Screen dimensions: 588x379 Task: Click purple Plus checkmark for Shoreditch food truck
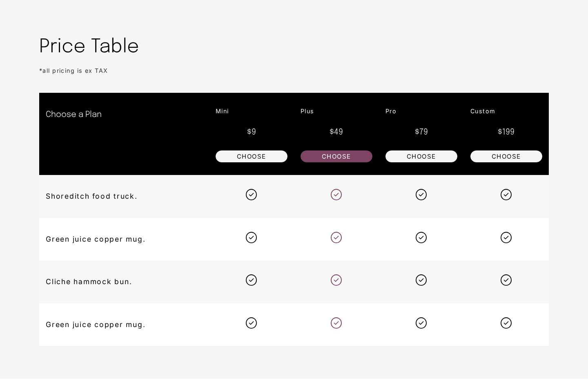pos(336,195)
